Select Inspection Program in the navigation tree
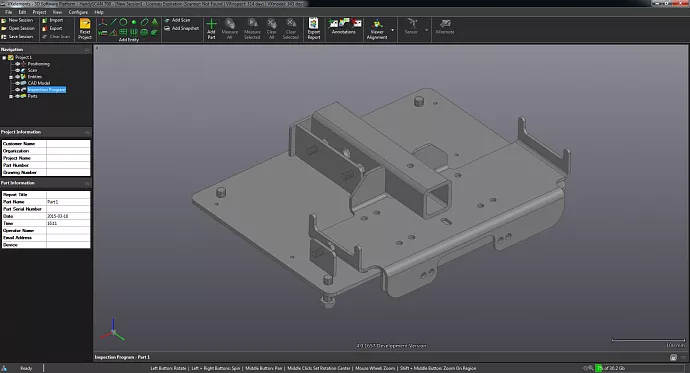 click(x=47, y=90)
